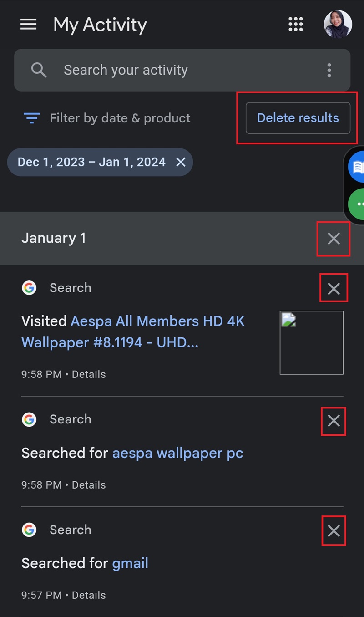The height and width of the screenshot is (617, 364).
Task: Click the search magnifier icon
Action: tap(39, 70)
